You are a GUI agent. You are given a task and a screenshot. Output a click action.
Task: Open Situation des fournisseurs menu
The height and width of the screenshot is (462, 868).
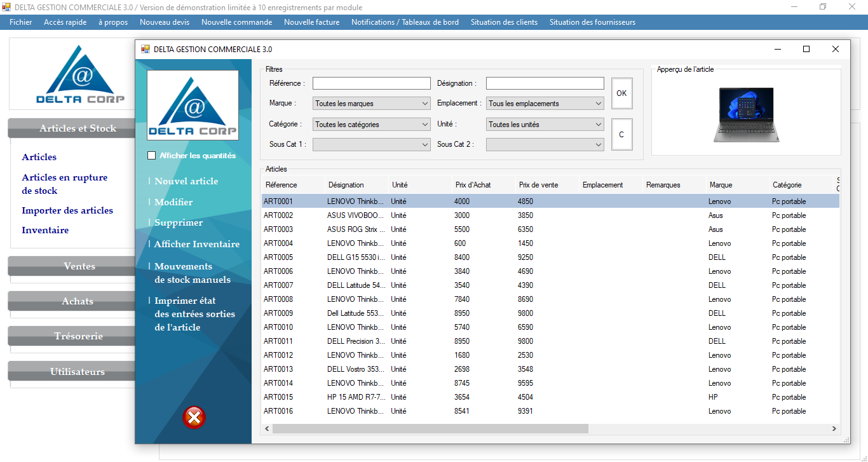592,22
